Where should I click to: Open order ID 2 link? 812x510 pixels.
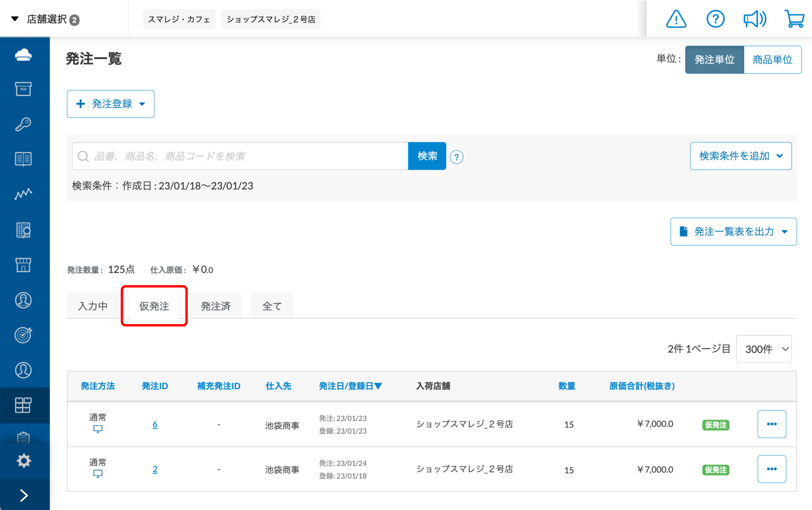155,470
